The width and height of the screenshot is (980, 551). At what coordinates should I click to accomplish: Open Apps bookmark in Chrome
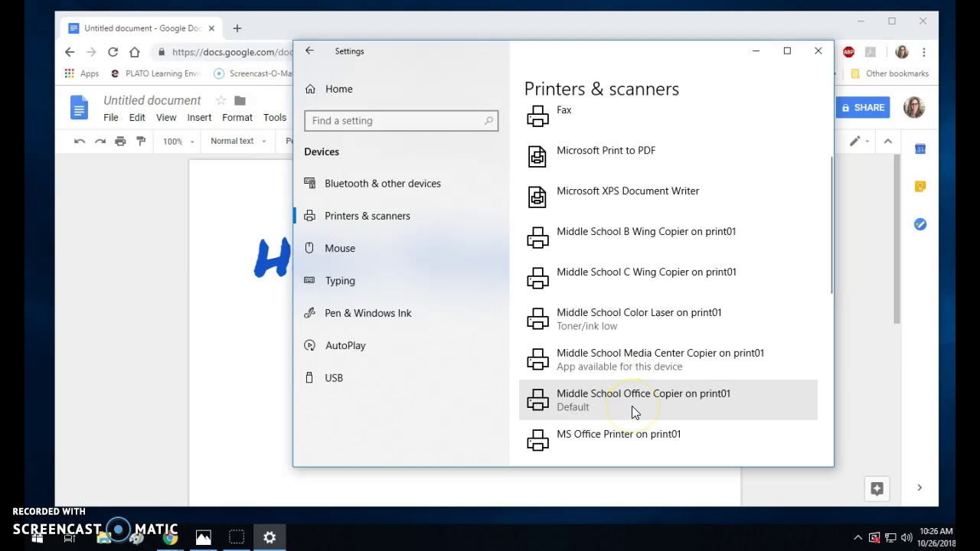(82, 73)
